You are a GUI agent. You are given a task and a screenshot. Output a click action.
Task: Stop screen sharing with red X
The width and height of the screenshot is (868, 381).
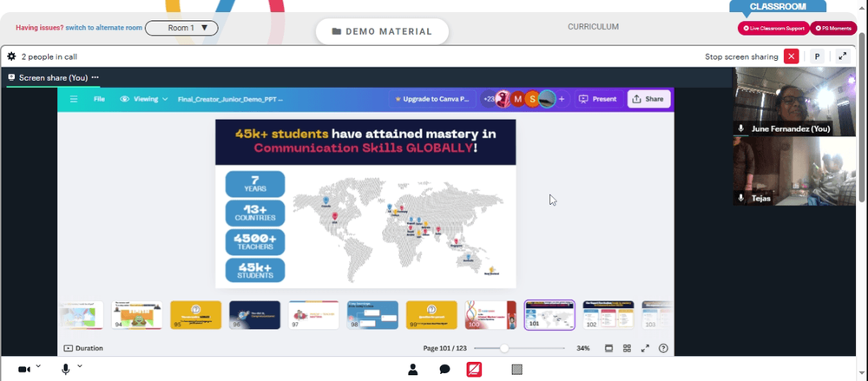tap(791, 56)
